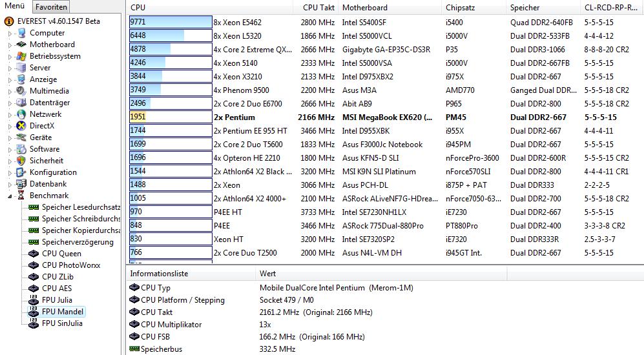Collapse the Benchmark tree node

[x=10, y=196]
